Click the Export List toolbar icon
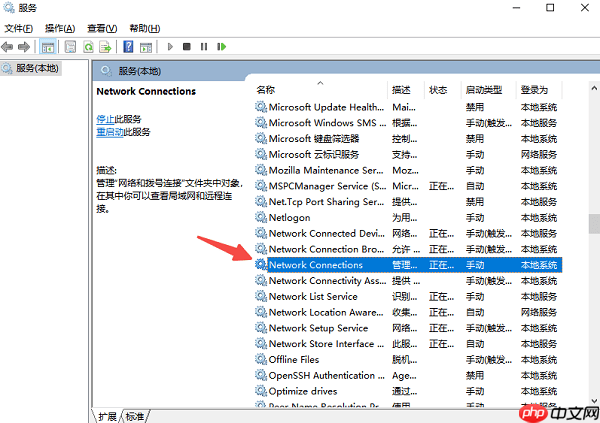 (105, 47)
